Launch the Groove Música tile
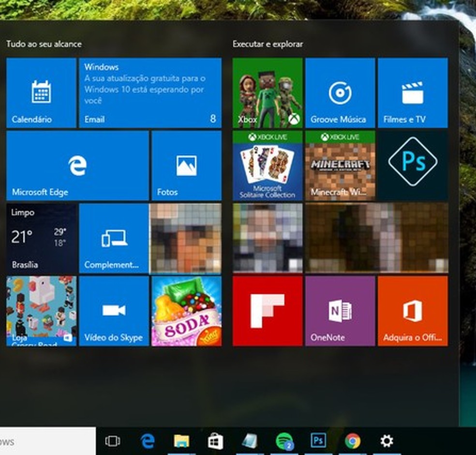476x455 pixels. (340, 93)
